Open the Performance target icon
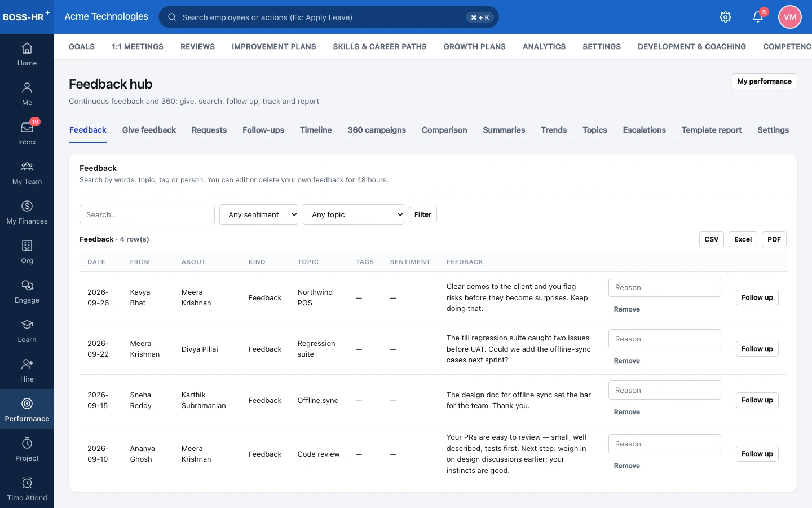Image resolution: width=812 pixels, height=508 pixels. coord(27,404)
